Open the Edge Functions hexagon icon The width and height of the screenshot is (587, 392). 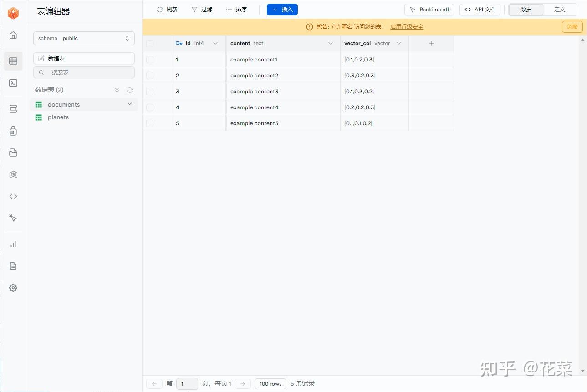[13, 174]
